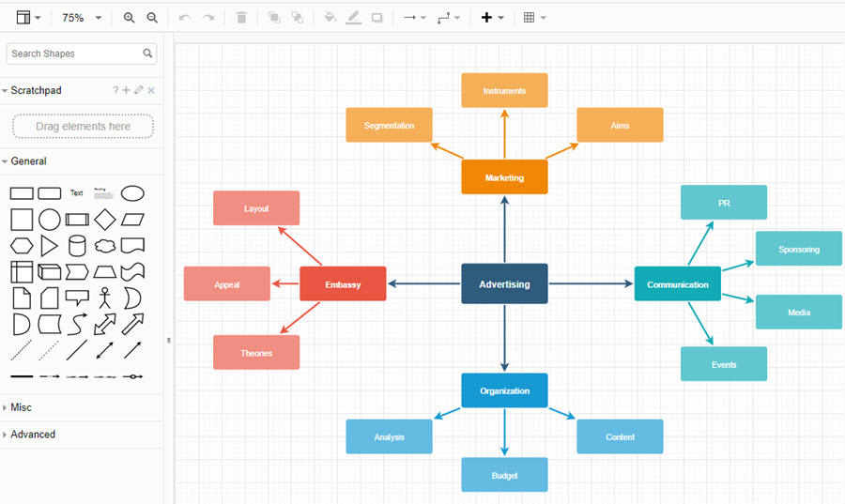Select the Layout node
845x504 pixels.
coord(256,207)
